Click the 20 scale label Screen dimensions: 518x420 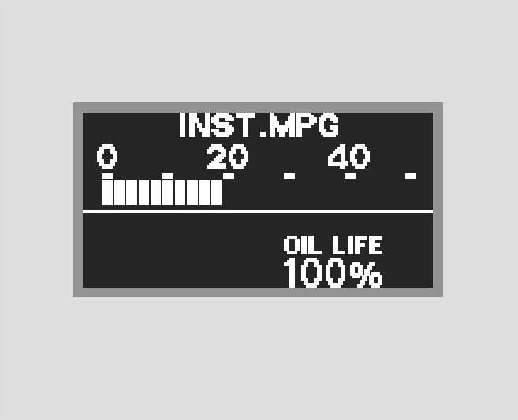(227, 157)
